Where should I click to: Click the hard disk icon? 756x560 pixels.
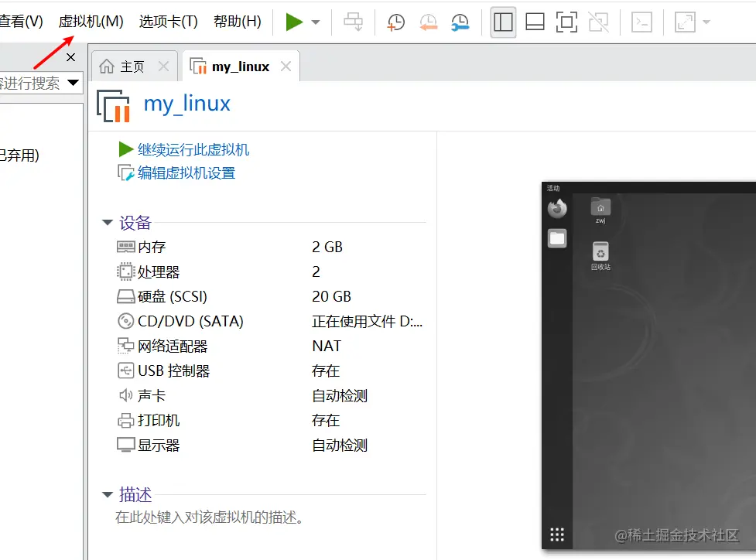click(126, 296)
